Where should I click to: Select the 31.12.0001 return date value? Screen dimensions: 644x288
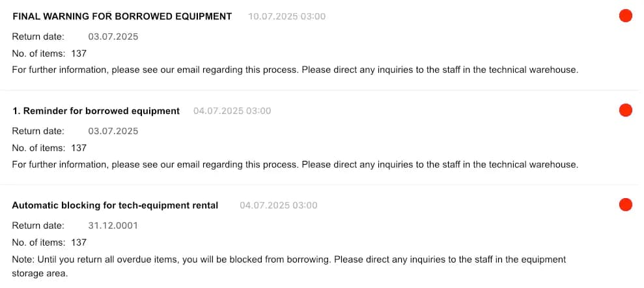click(113, 225)
